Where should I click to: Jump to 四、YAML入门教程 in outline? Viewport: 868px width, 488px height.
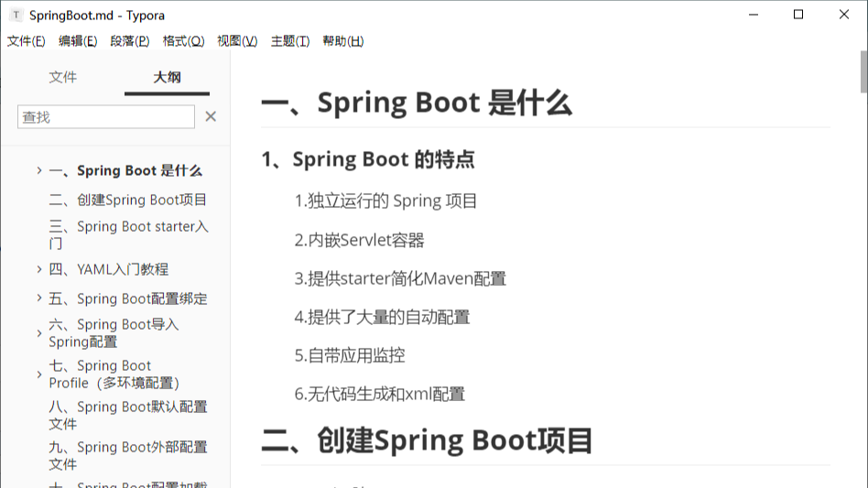click(x=108, y=269)
